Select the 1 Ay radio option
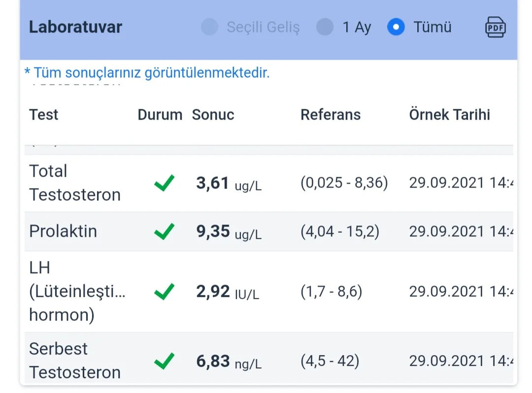This screenshot has width=532, height=393. 325,27
